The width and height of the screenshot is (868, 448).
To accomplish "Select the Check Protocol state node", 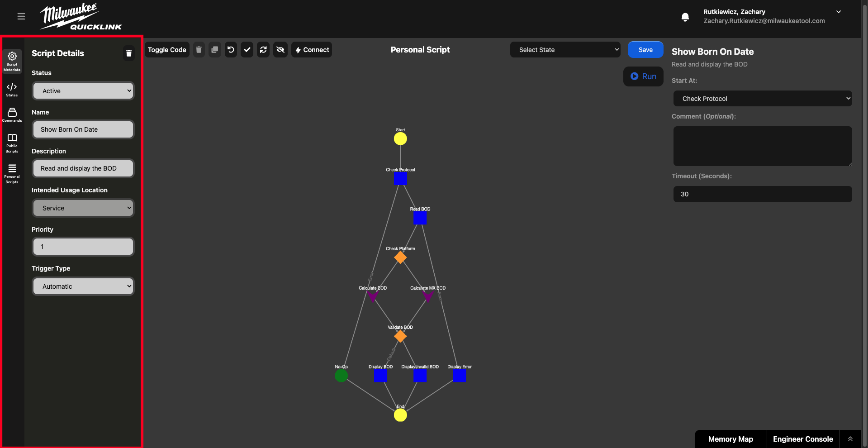I will click(x=400, y=178).
